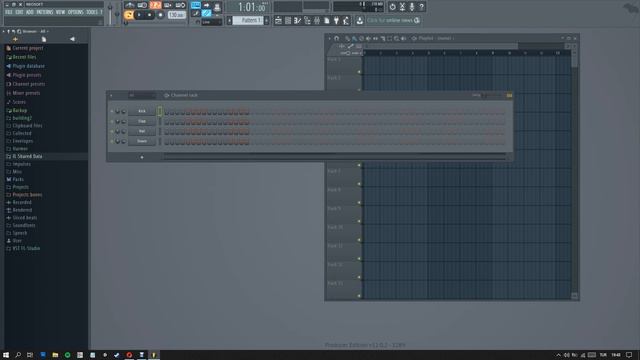640x360 pixels.
Task: Toggle mute for Track 1 in Playlist
Action: click(359, 72)
